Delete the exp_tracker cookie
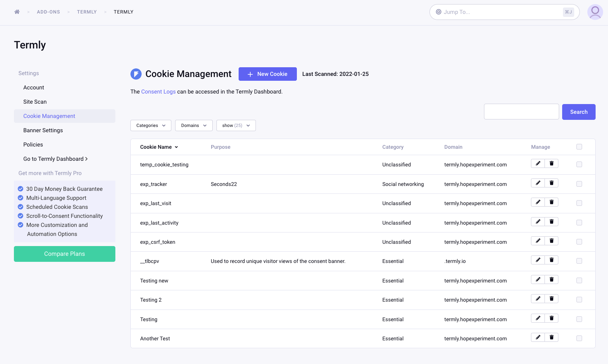Image resolution: width=608 pixels, height=364 pixels. 552,183
